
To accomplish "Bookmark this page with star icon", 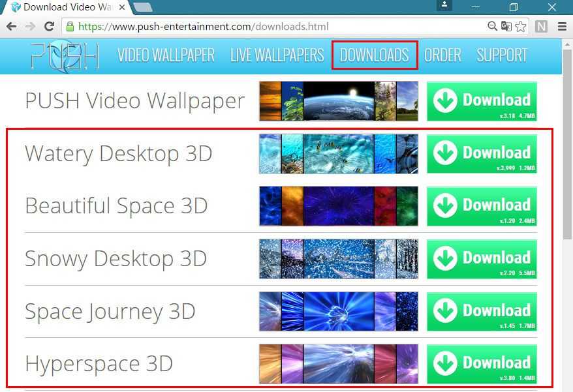I will click(520, 27).
